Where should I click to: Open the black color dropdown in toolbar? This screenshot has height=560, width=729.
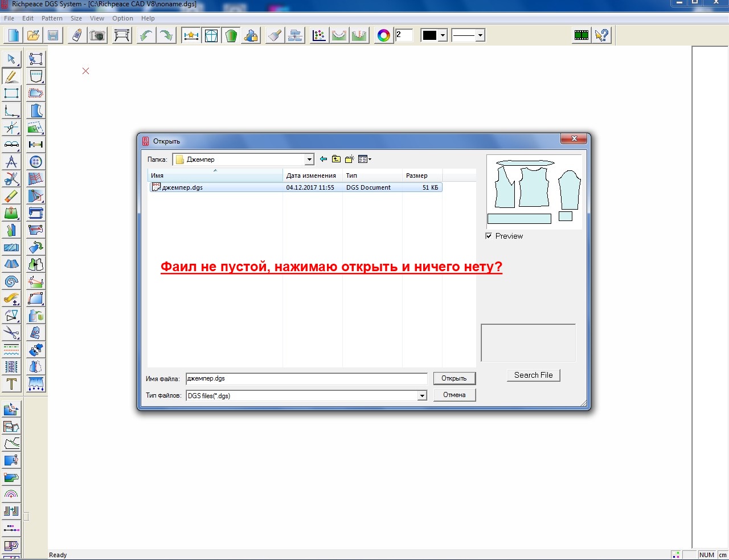pyautogui.click(x=443, y=35)
